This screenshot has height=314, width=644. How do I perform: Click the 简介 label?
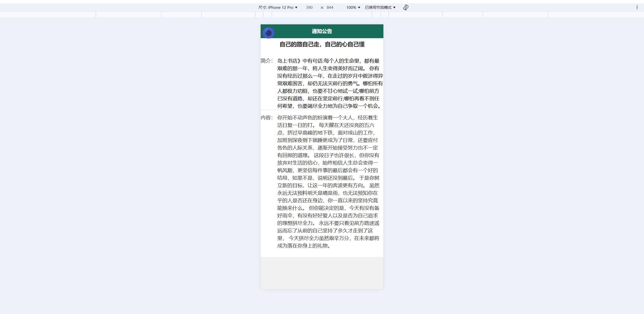point(266,61)
